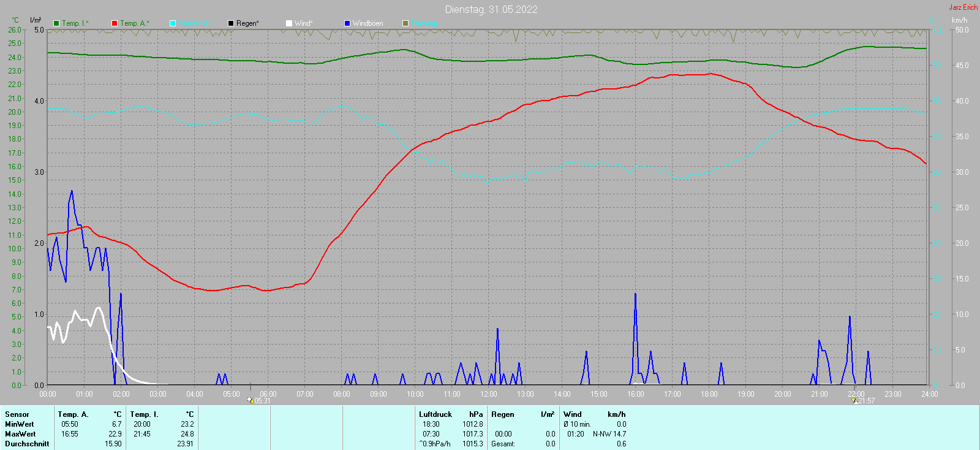Image resolution: width=980 pixels, height=450 pixels.
Task: Click the sunrise icon at 05:31
Action: click(x=250, y=400)
